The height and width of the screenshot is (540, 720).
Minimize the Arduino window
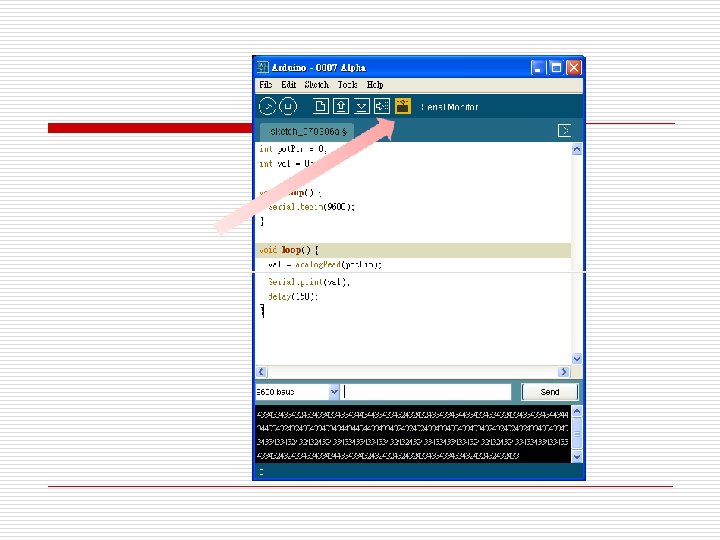tap(538, 68)
